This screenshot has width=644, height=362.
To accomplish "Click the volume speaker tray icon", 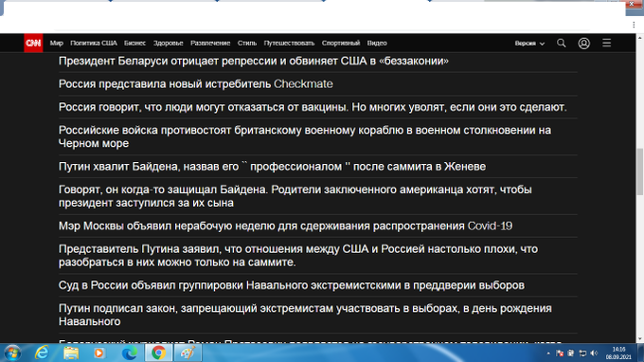I will pyautogui.click(x=594, y=353).
